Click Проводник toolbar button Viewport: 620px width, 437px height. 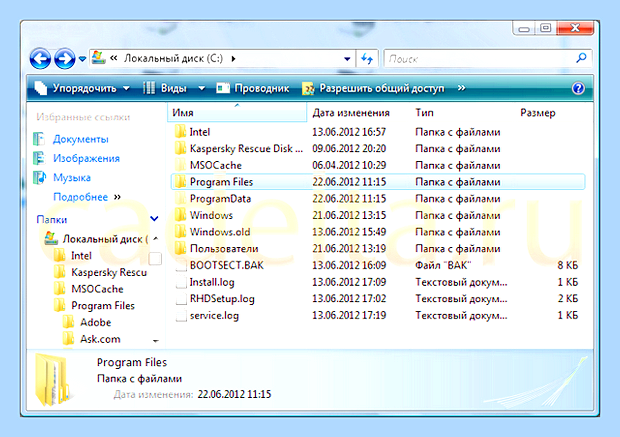253,88
